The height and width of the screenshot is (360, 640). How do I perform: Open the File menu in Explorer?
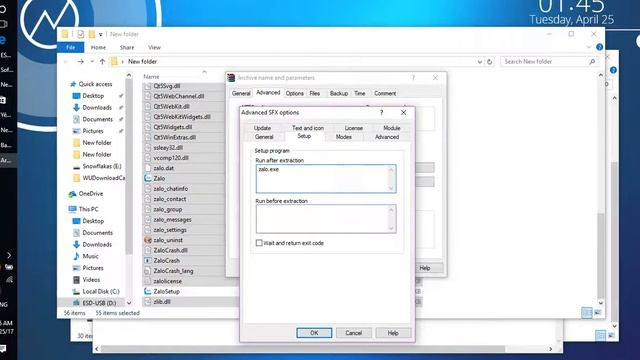coord(71,47)
